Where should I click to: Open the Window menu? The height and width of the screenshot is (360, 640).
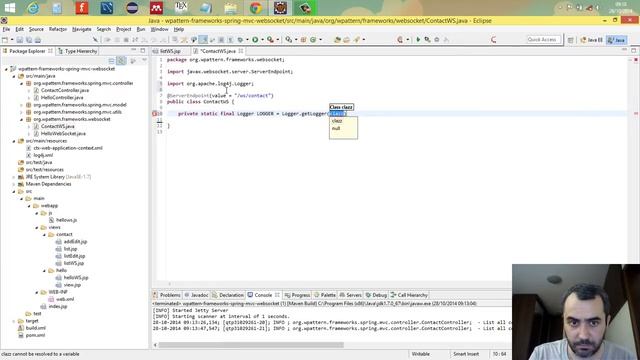coord(159,29)
